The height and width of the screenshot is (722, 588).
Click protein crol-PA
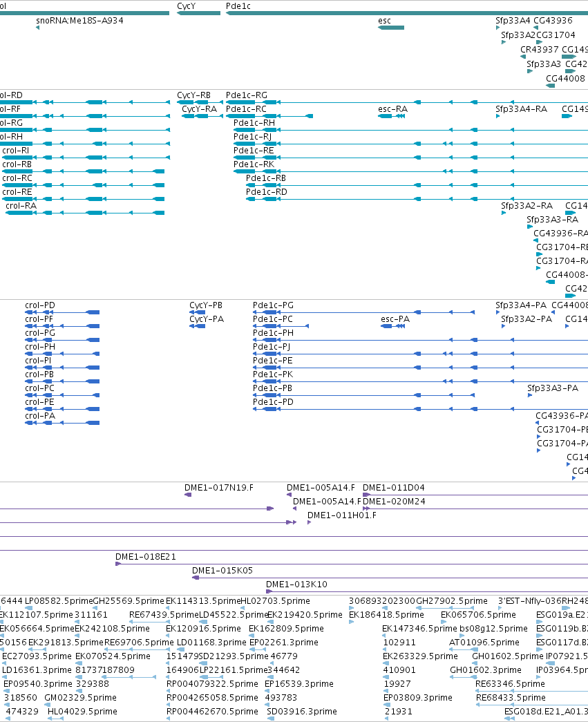[x=40, y=416]
